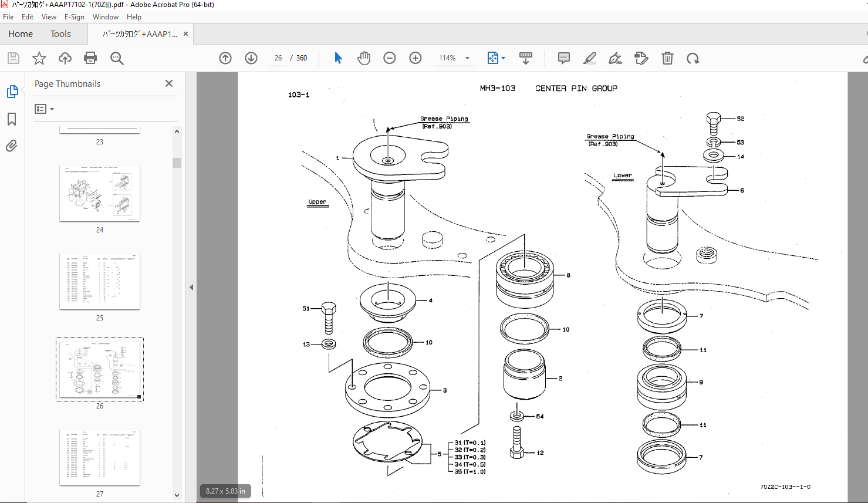This screenshot has height=503, width=868.
Task: Add a sticky note comment
Action: coord(564,58)
